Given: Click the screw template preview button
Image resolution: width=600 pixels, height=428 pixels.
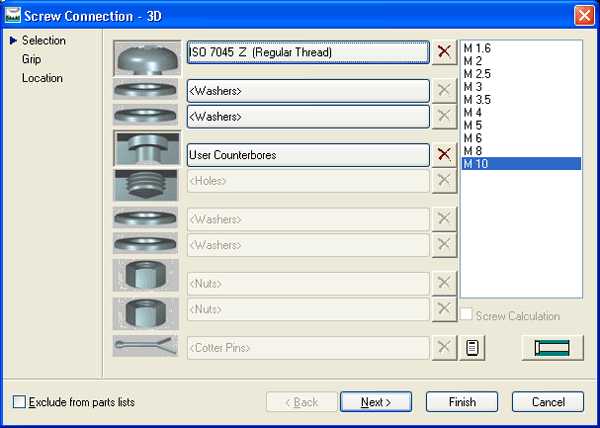Looking at the screenshot, I should pyautogui.click(x=552, y=348).
